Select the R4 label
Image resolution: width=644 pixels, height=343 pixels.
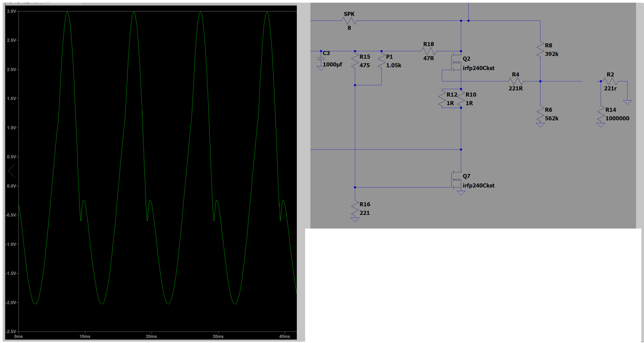[x=515, y=75]
